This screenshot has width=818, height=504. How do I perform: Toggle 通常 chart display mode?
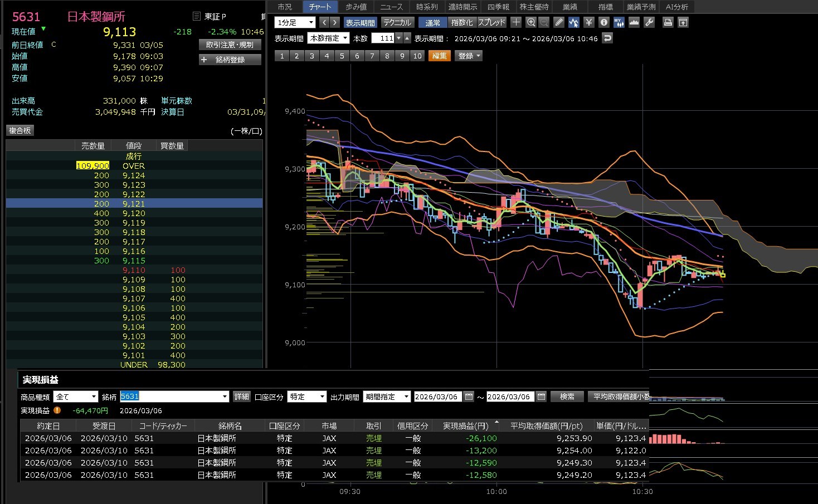click(x=432, y=23)
